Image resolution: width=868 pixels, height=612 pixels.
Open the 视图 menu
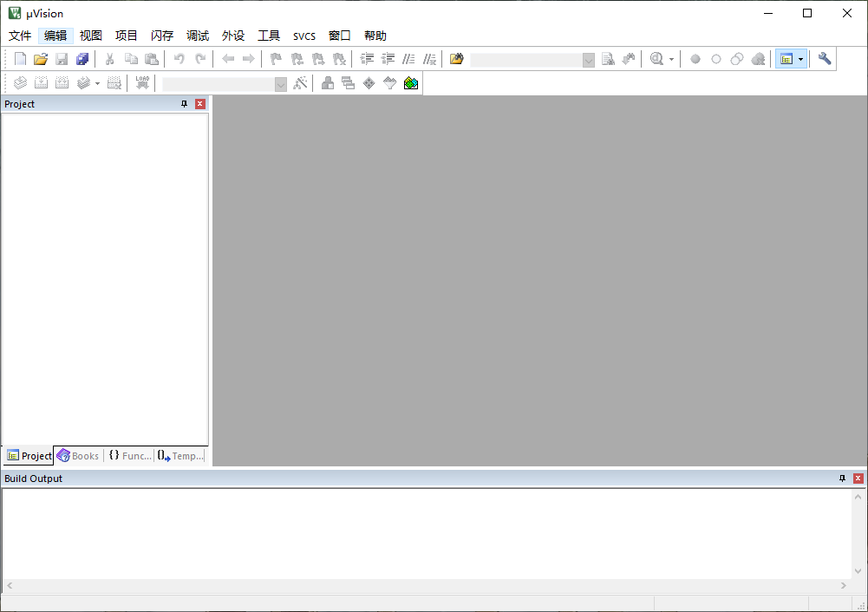tap(91, 36)
